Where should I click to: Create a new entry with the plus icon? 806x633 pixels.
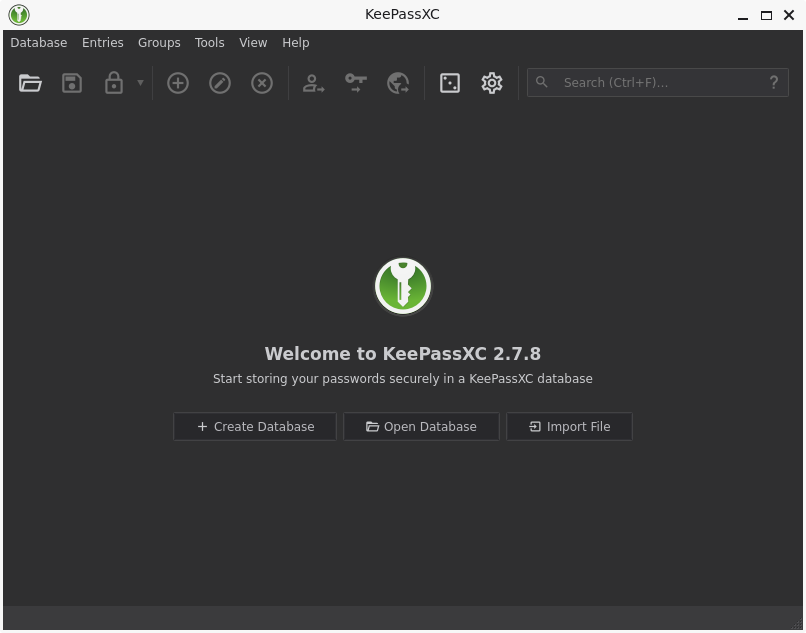pos(177,83)
